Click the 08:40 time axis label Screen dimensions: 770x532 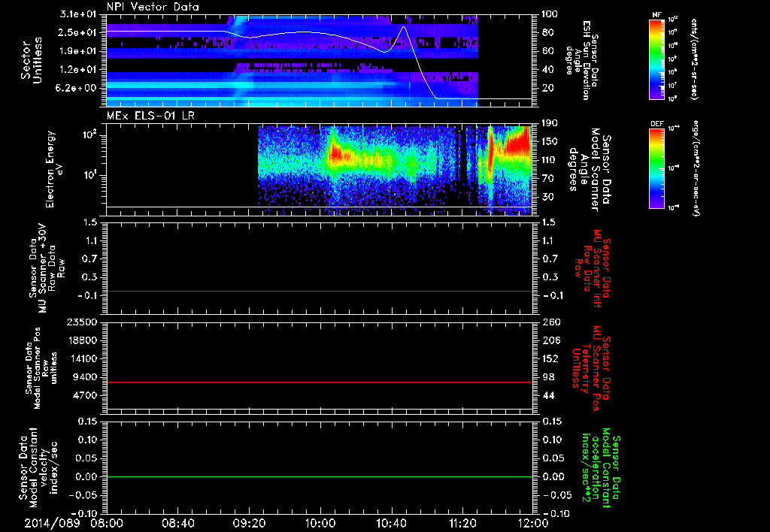click(x=177, y=523)
